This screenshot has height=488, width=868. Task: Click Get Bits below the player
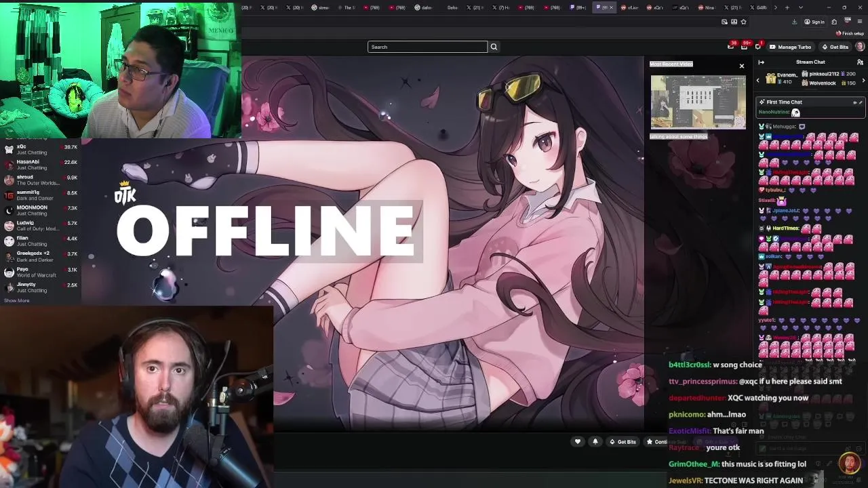point(623,442)
